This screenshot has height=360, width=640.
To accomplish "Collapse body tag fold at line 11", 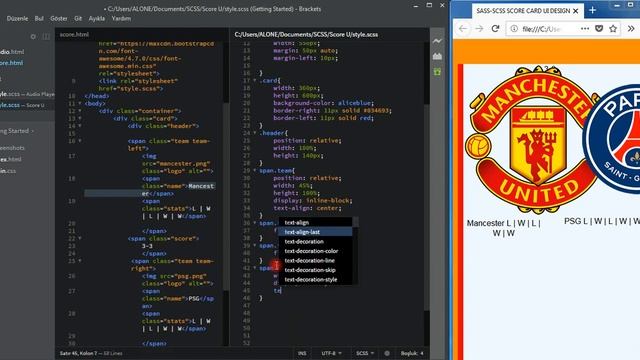I will pos(80,104).
